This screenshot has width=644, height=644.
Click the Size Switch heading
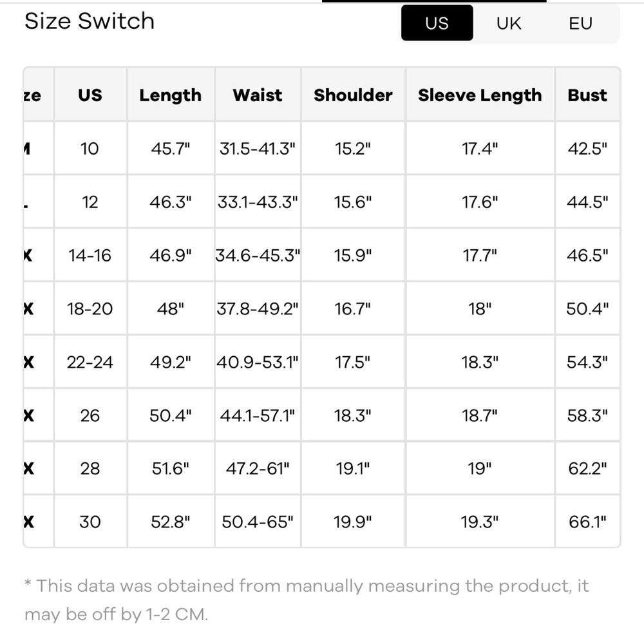coord(90,21)
